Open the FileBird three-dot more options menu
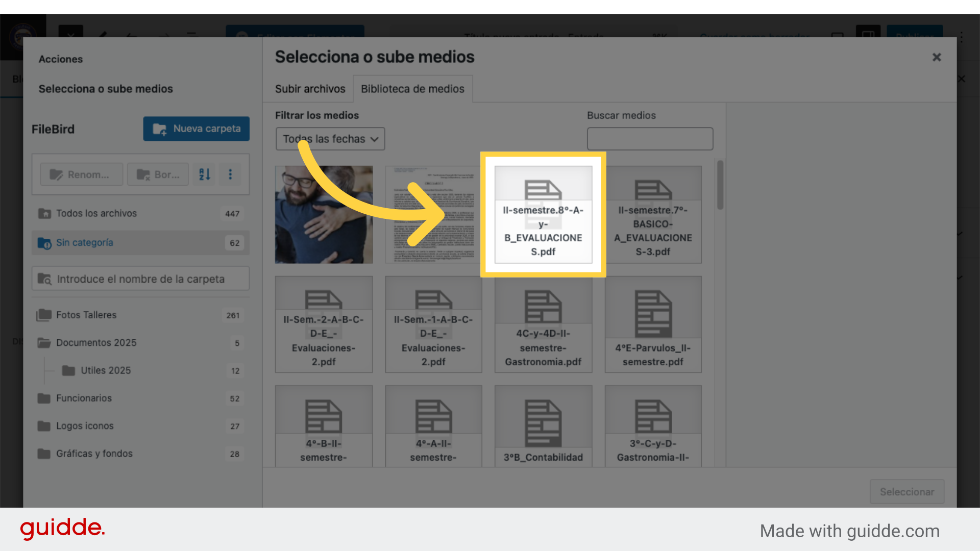 (x=230, y=174)
